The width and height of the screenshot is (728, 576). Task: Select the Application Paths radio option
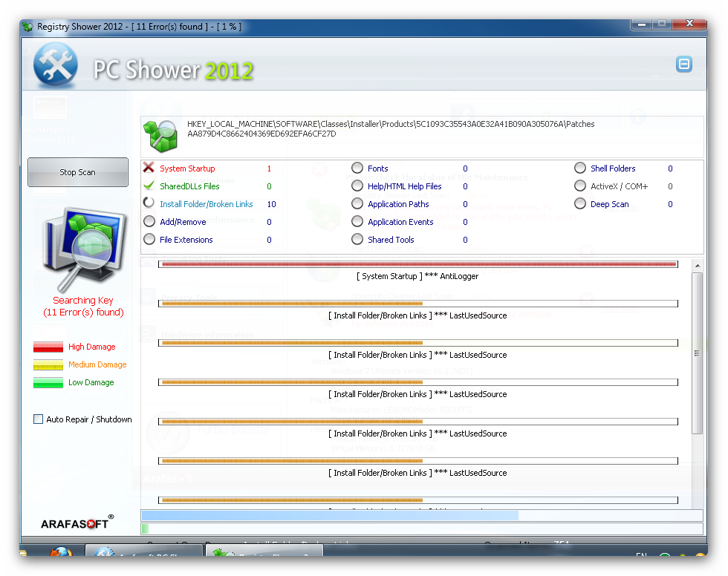coord(357,203)
